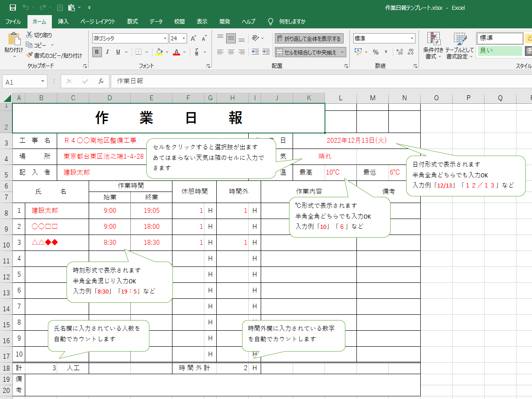
Task: Click the align right icon
Action: [241, 52]
